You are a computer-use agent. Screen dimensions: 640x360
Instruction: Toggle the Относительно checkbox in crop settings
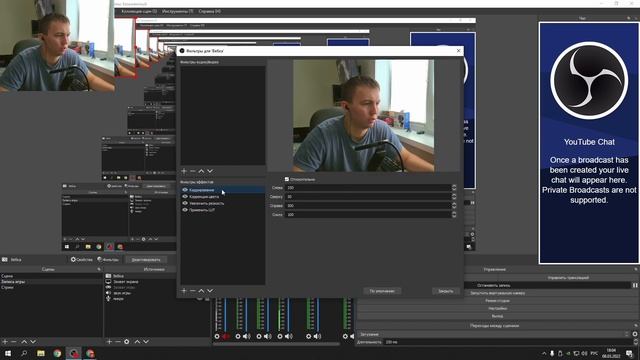click(287, 179)
